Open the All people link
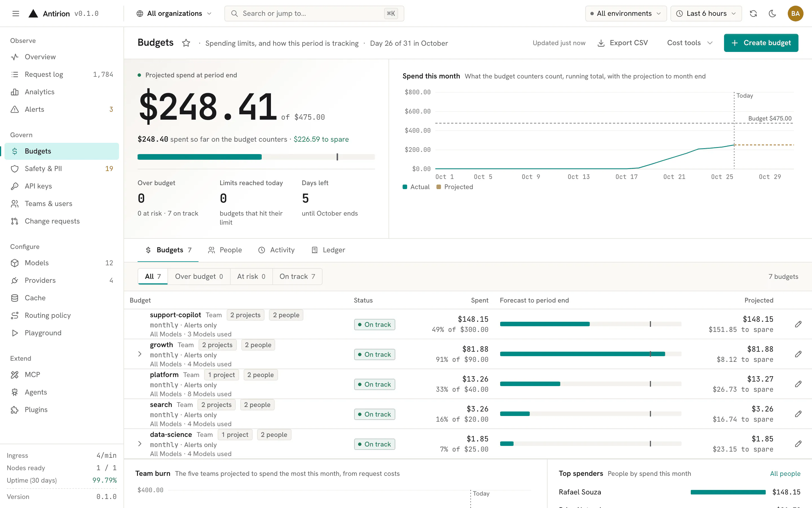812x508 pixels. click(x=785, y=473)
